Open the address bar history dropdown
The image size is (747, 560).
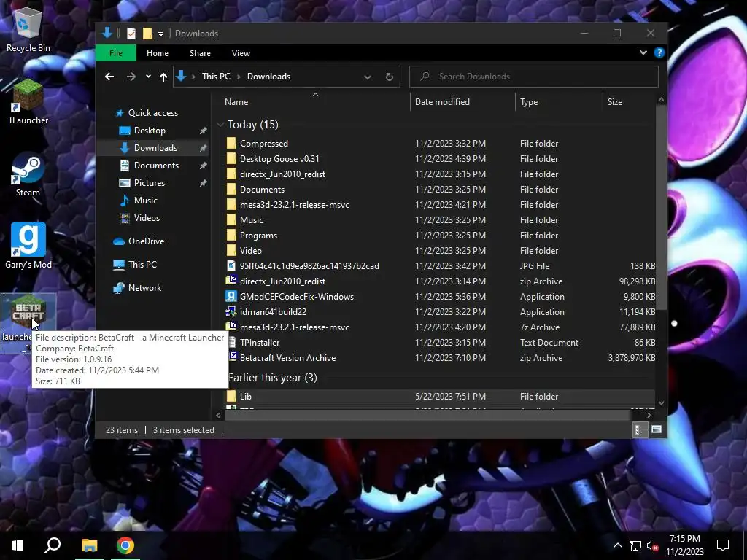click(x=368, y=77)
